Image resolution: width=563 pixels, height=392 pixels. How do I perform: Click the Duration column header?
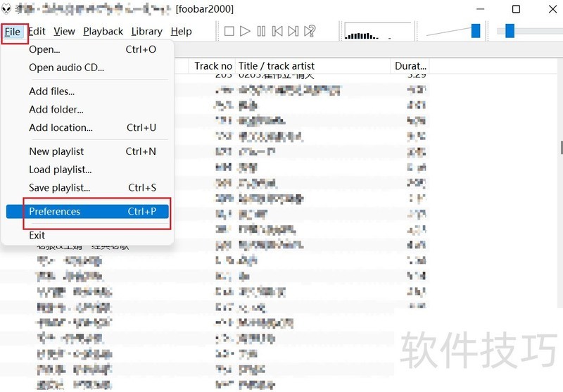point(410,66)
